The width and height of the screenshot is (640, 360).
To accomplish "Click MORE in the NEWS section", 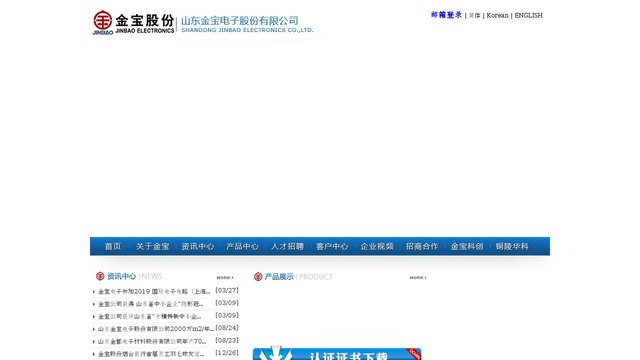I will pyautogui.click(x=225, y=278).
